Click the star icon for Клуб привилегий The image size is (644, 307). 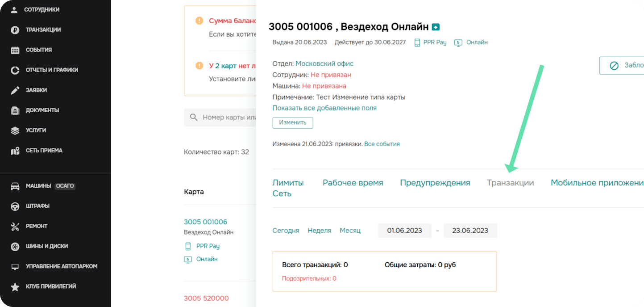15,287
